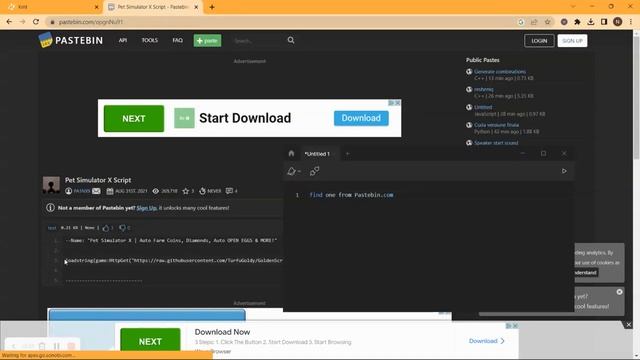Open the browser downloads icon

coord(591,22)
